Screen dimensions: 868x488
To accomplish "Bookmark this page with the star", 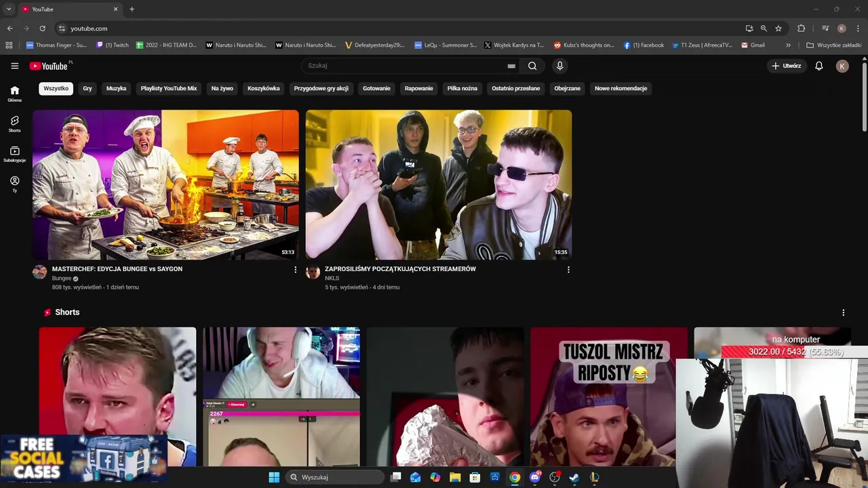I will tap(778, 28).
